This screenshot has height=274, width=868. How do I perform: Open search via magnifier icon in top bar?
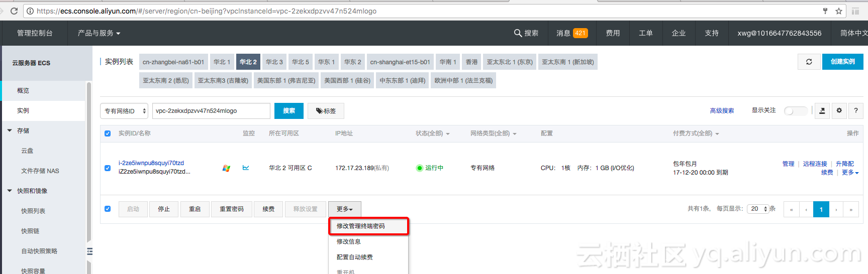point(518,33)
